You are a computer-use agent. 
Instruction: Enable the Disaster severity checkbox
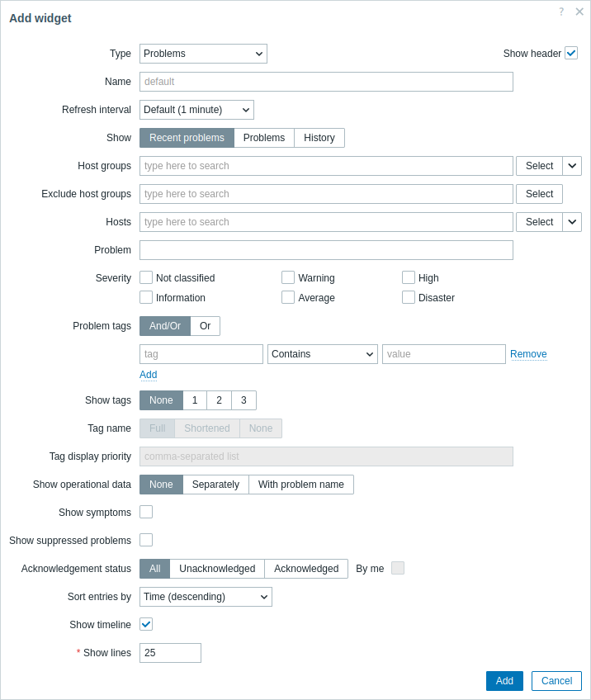click(409, 297)
